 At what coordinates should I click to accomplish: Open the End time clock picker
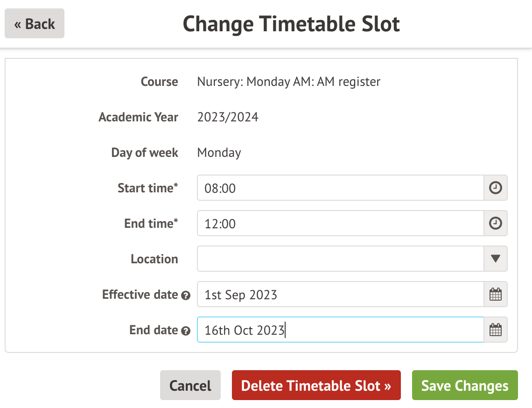[495, 224]
